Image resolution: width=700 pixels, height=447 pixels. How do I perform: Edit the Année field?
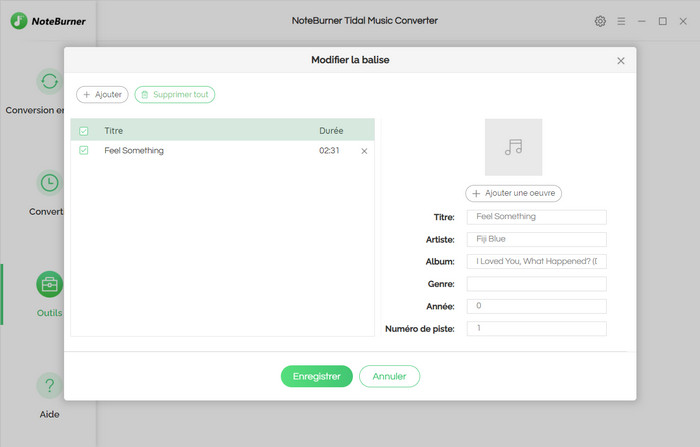(x=537, y=306)
